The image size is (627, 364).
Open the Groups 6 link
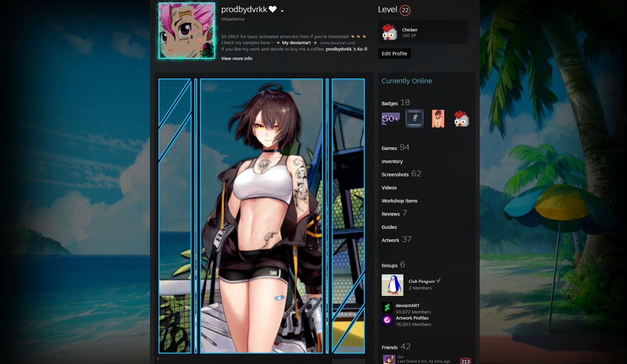click(x=393, y=265)
